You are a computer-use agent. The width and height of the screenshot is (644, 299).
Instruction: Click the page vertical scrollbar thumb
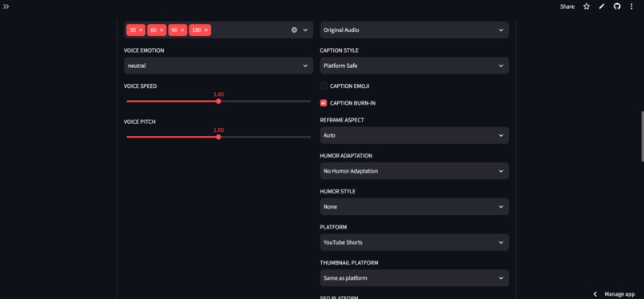[x=642, y=137]
